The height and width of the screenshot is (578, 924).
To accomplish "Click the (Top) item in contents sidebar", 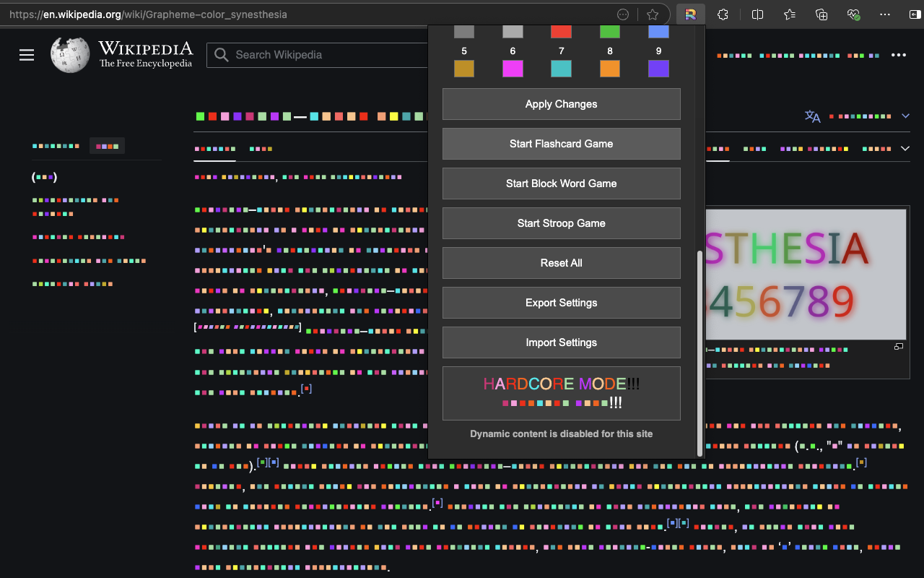I will click(x=44, y=177).
